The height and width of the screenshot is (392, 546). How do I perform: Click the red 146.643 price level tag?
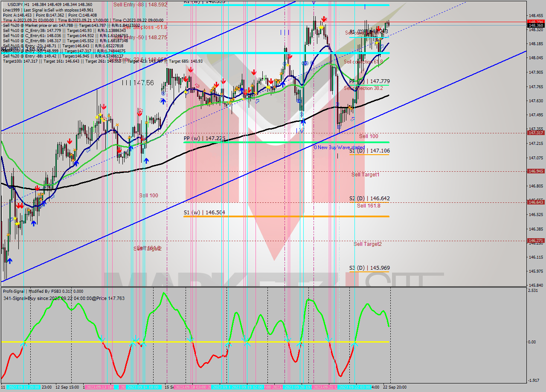(536, 202)
